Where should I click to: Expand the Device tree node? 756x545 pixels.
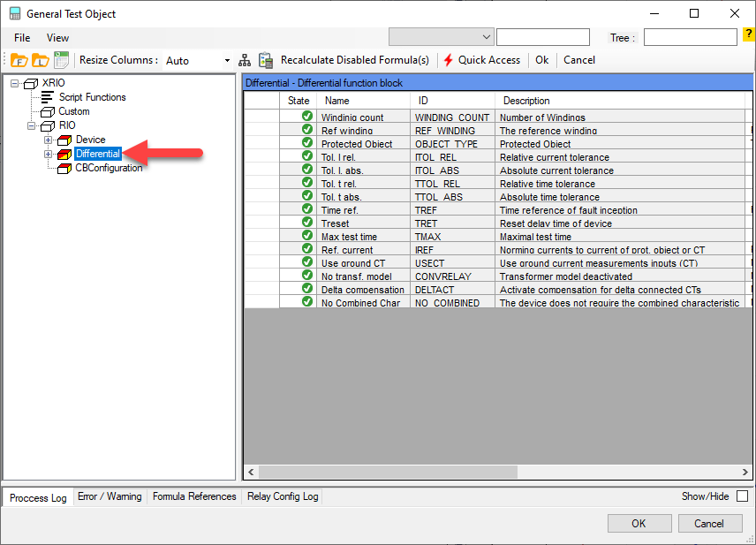click(x=48, y=140)
